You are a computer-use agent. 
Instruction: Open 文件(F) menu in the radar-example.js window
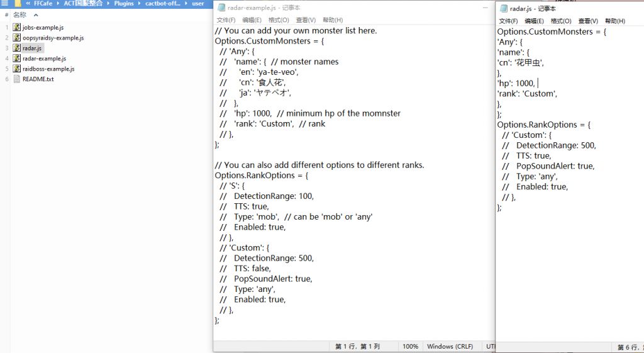[x=226, y=20]
